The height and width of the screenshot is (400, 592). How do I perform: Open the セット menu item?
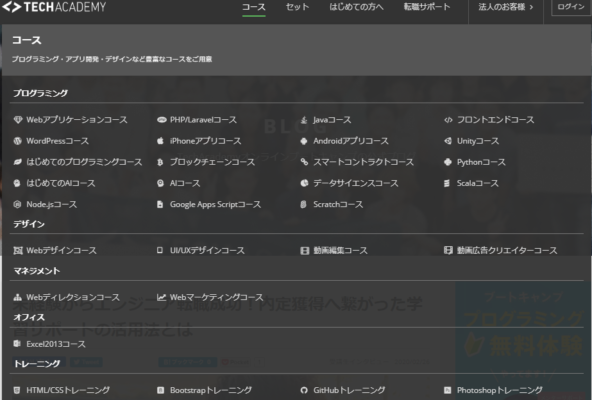pos(298,7)
